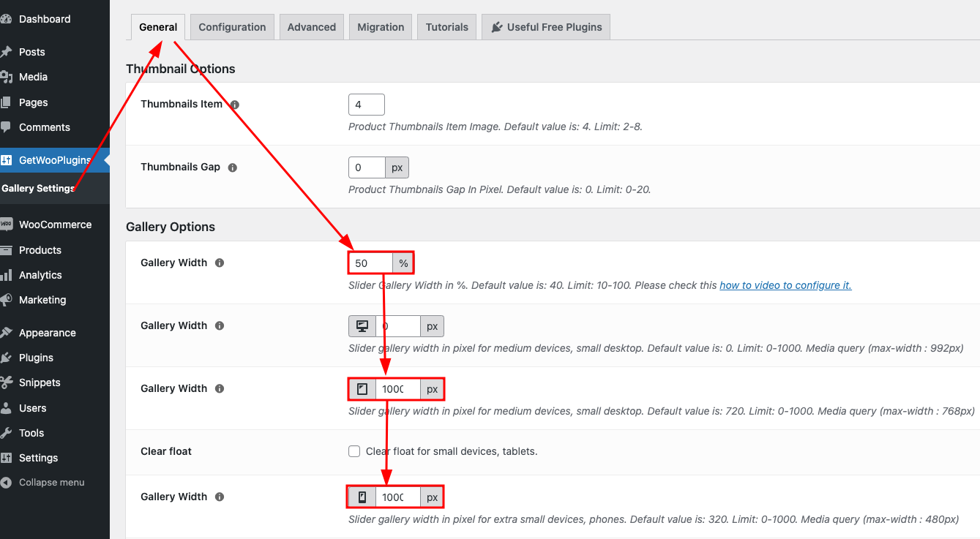Click desktop Gallery Width field showing 0

pos(398,326)
